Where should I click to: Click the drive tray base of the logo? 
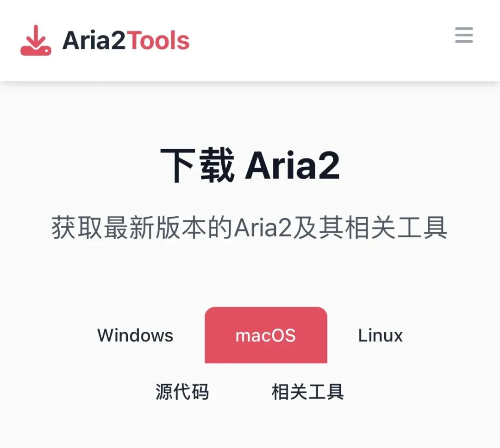[36, 50]
